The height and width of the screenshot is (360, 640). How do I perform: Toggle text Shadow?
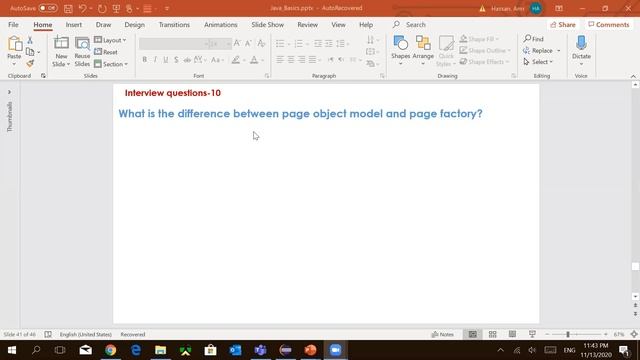(176, 60)
